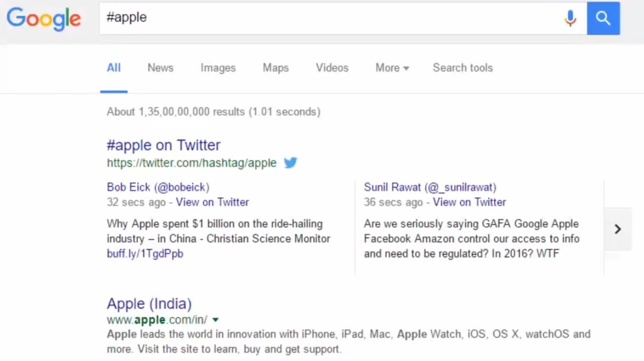Show next tweets with right arrow
The height and width of the screenshot is (361, 644).
[x=617, y=229]
